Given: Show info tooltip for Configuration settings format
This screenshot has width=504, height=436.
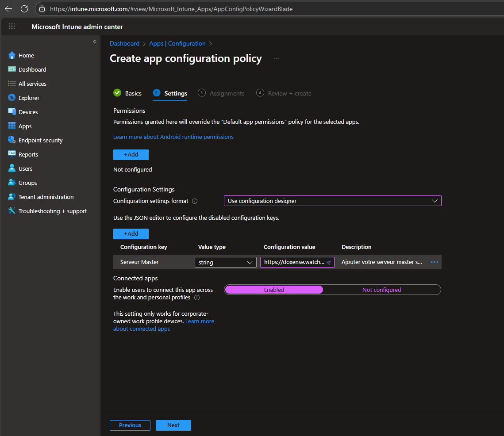Looking at the screenshot, I should tap(195, 201).
